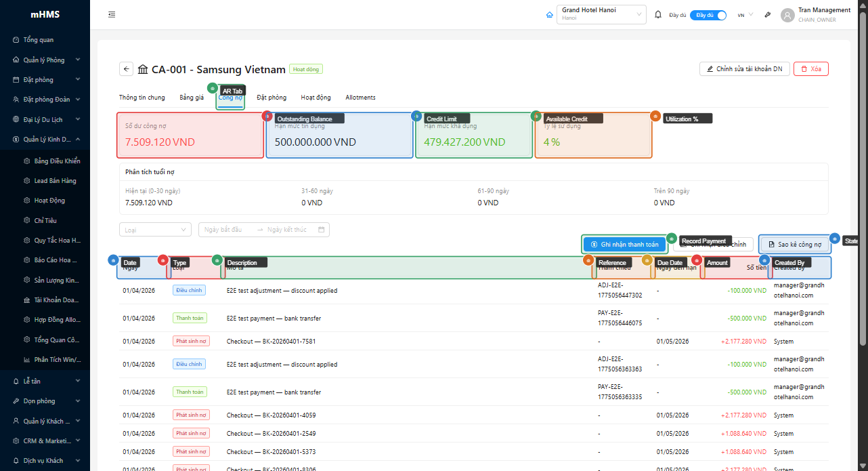Switch to the Thông tin chung tab
The width and height of the screenshot is (868, 471).
tap(142, 98)
